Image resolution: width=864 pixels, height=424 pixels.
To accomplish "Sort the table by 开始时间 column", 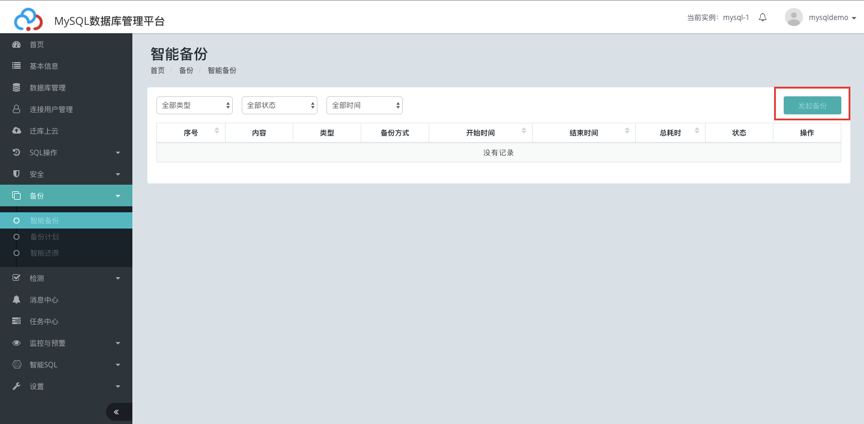I will 524,131.
